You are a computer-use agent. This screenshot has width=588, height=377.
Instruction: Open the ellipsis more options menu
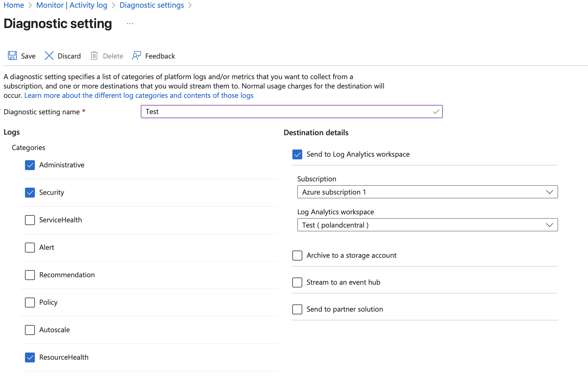pyautogui.click(x=130, y=24)
